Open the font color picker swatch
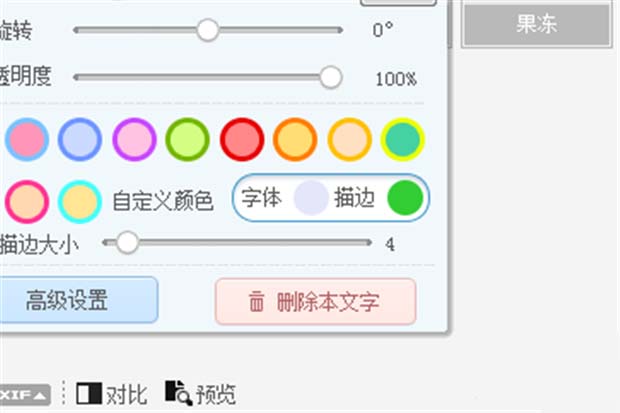The height and width of the screenshot is (413, 620). 310,198
